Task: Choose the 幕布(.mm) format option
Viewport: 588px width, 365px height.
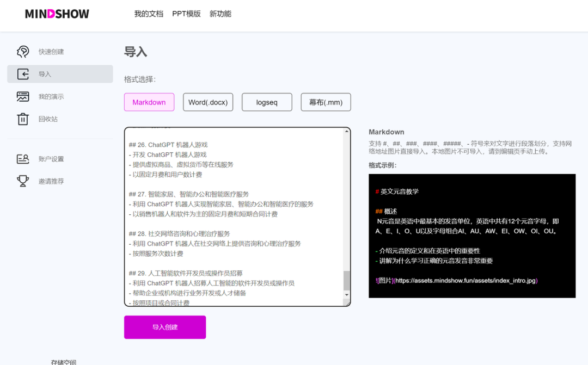Action: tap(326, 102)
